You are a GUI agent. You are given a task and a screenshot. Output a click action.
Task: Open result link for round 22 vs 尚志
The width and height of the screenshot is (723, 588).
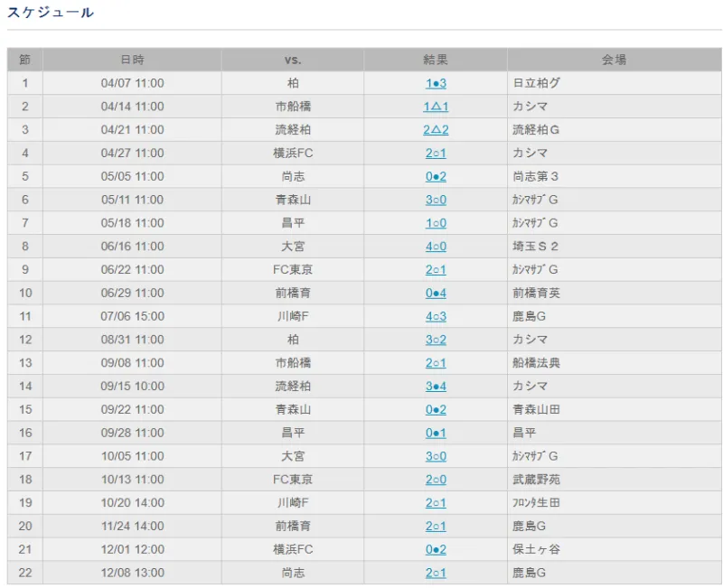coord(436,573)
